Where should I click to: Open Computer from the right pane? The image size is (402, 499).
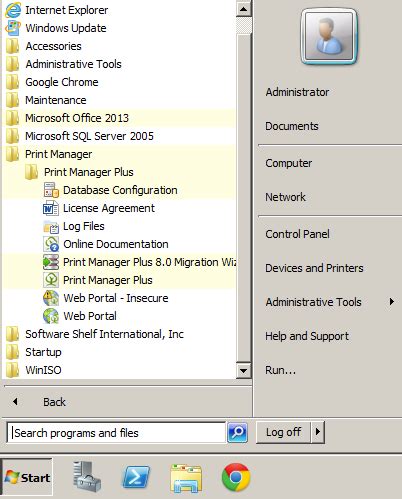pos(289,163)
